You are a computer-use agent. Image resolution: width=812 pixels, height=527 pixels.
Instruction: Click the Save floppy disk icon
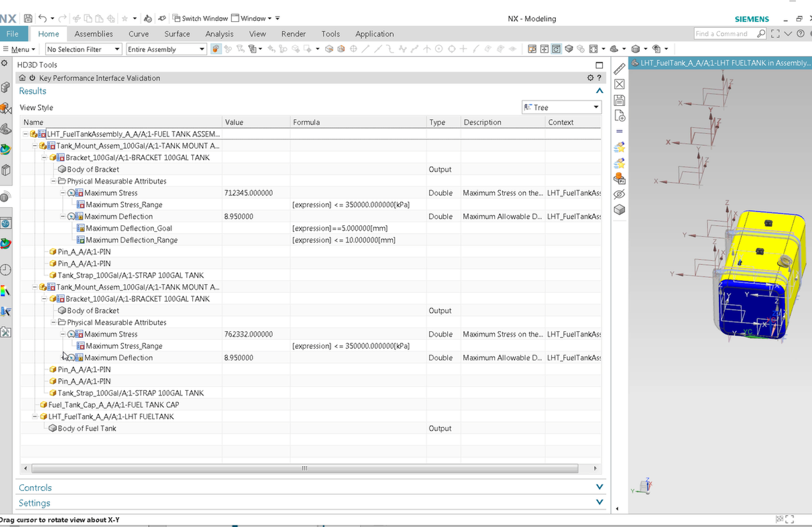[27, 18]
